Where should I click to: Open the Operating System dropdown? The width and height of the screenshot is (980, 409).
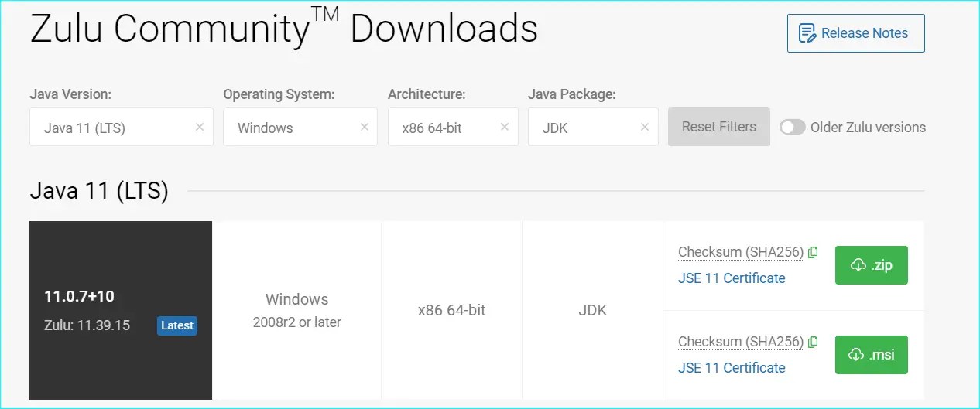tap(300, 128)
